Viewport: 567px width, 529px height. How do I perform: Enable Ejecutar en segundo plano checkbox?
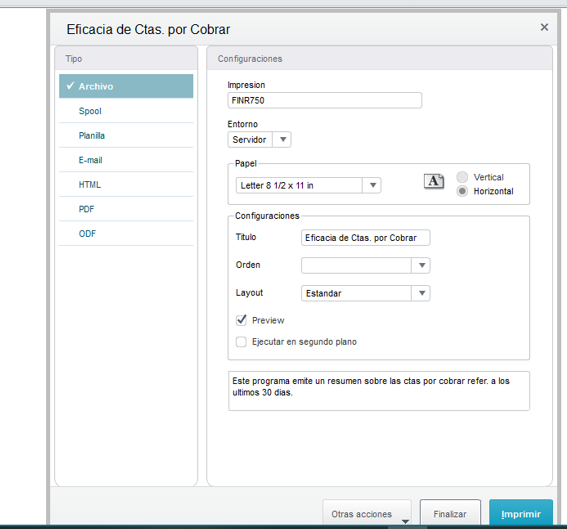point(241,342)
